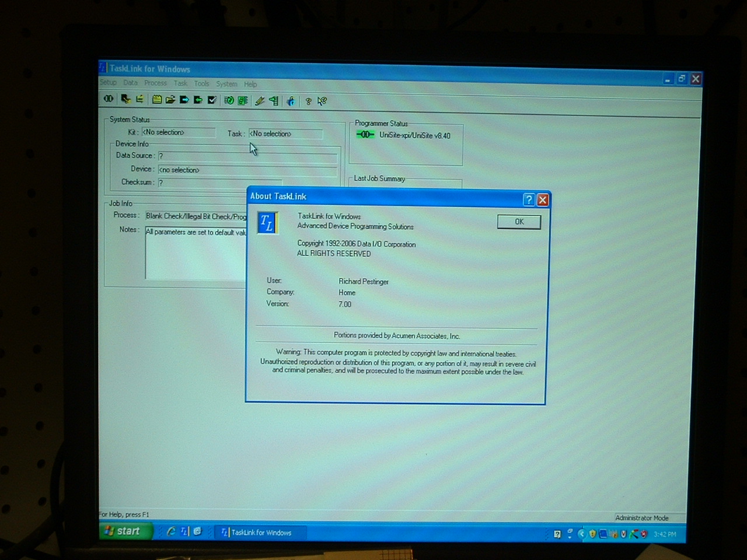Close the About TaskLink dialog with the red X
Viewport: 747px width, 560px height.
[543, 200]
